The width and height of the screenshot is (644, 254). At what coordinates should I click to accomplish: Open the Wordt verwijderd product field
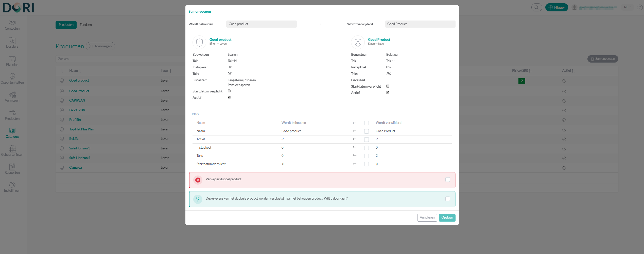click(420, 24)
